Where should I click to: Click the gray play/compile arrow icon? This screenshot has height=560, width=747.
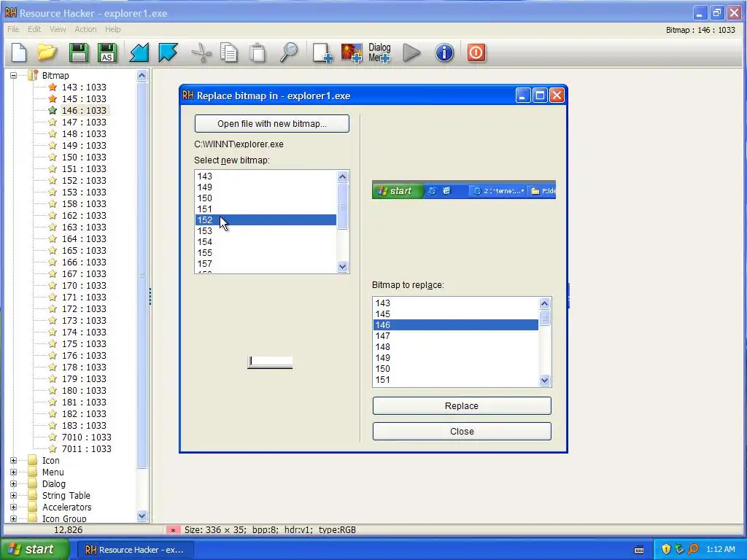[411, 52]
